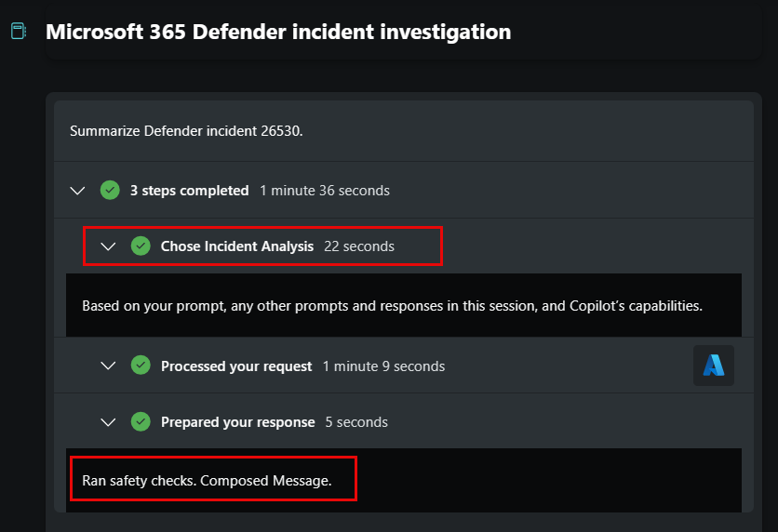Select the Microsoft 365 Defender incident investigation title
This screenshot has width=778, height=532.
point(278,32)
